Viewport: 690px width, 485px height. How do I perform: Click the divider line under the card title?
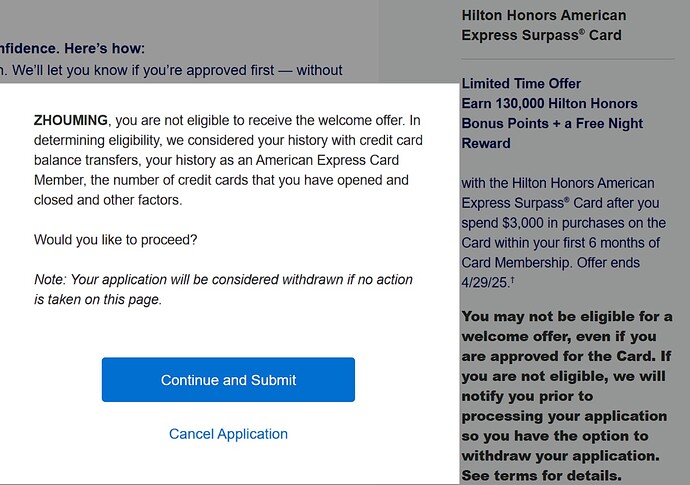[x=567, y=59]
